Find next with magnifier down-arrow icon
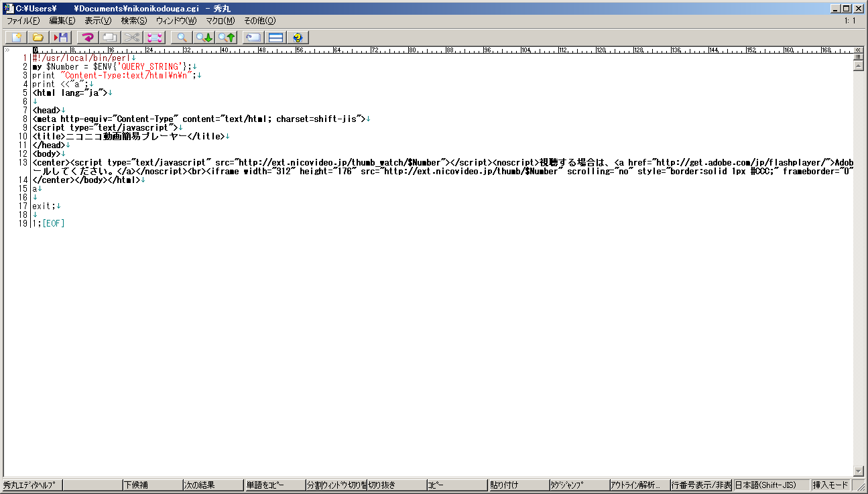Image resolution: width=868 pixels, height=494 pixels. (204, 38)
